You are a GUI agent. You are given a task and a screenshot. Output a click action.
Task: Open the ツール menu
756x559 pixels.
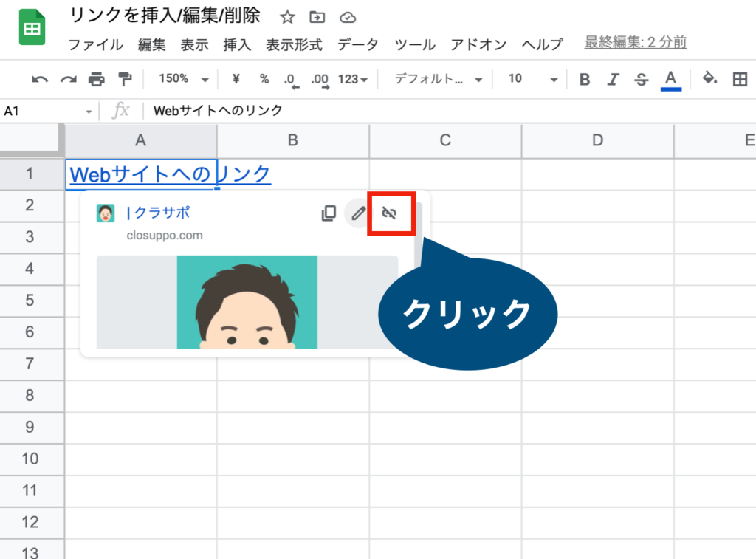coord(415,44)
